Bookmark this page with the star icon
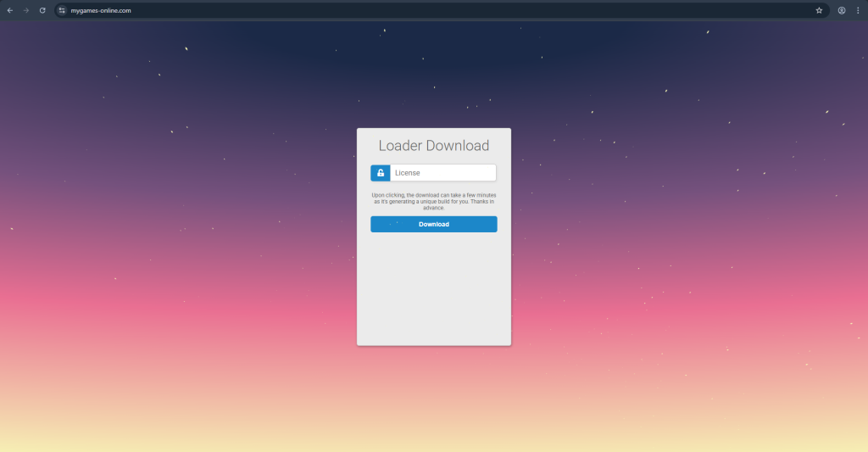 819,10
